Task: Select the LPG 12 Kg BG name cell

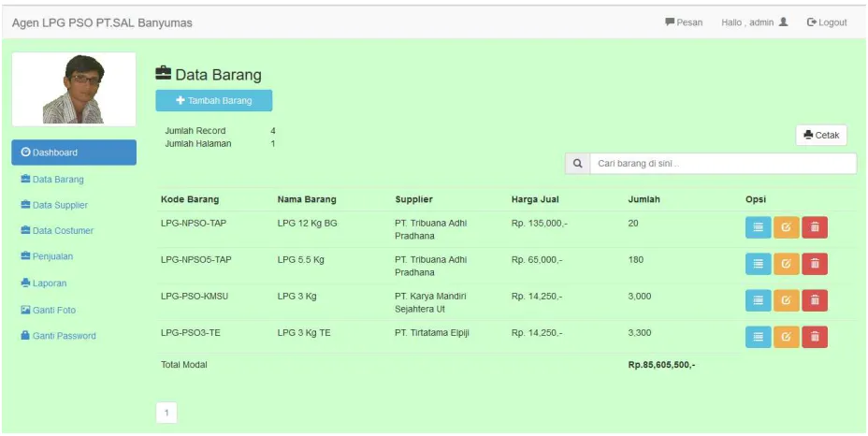Action: 307,224
